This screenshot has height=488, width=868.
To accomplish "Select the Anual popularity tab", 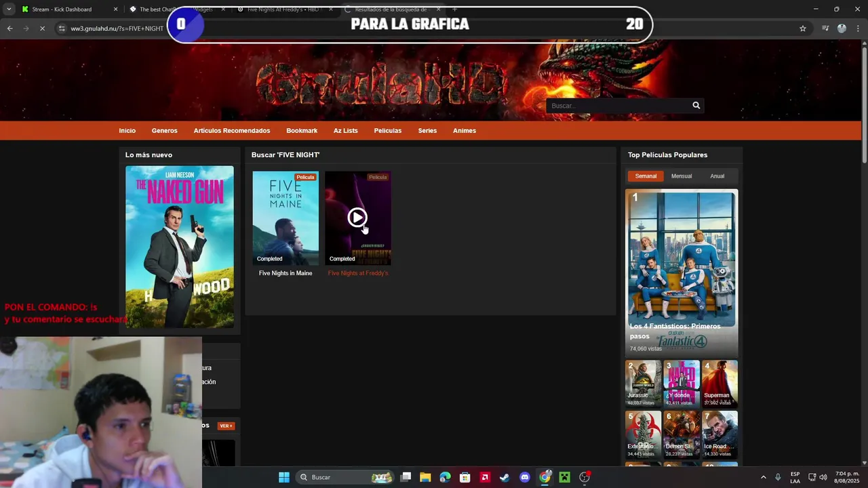I will [x=717, y=176].
